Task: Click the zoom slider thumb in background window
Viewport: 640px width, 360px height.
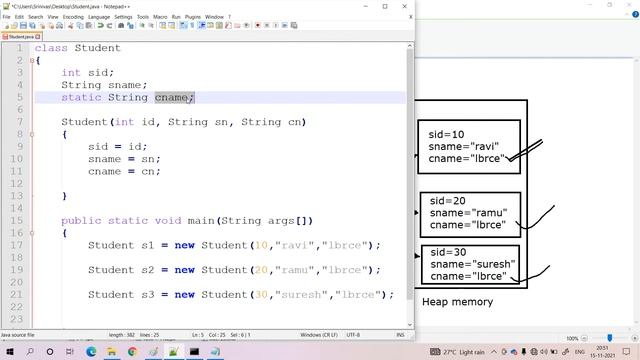Action: coord(609,338)
